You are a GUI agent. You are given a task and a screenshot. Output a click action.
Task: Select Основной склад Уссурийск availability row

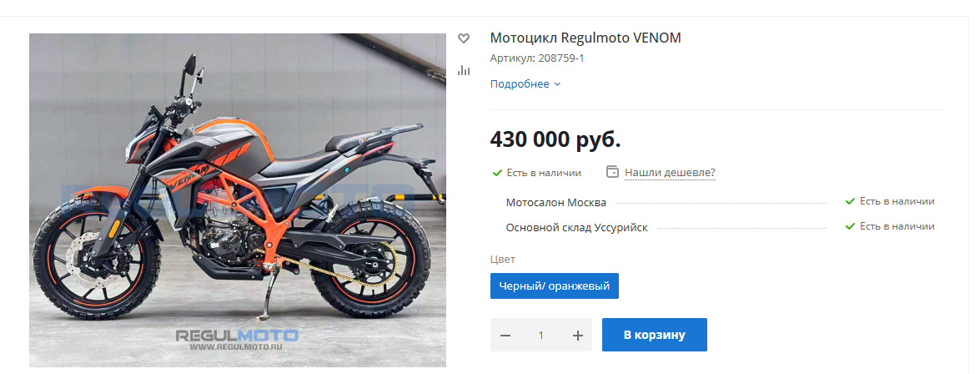[x=720, y=227]
